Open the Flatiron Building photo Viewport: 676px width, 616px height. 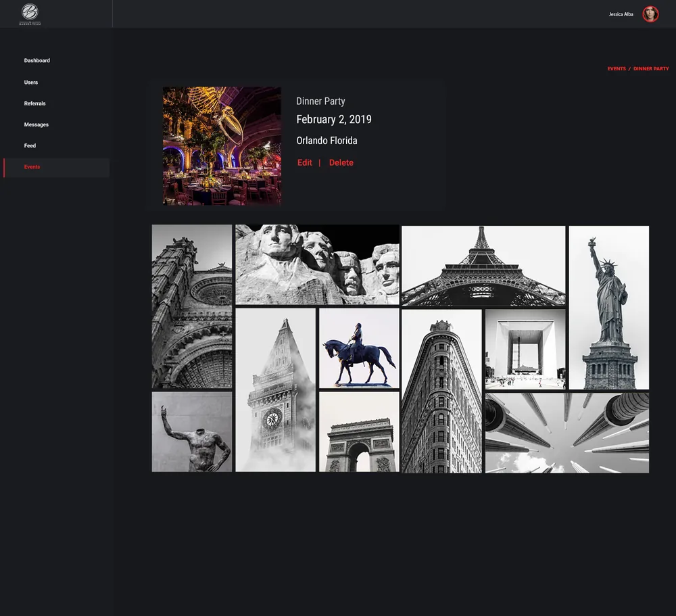(x=441, y=392)
